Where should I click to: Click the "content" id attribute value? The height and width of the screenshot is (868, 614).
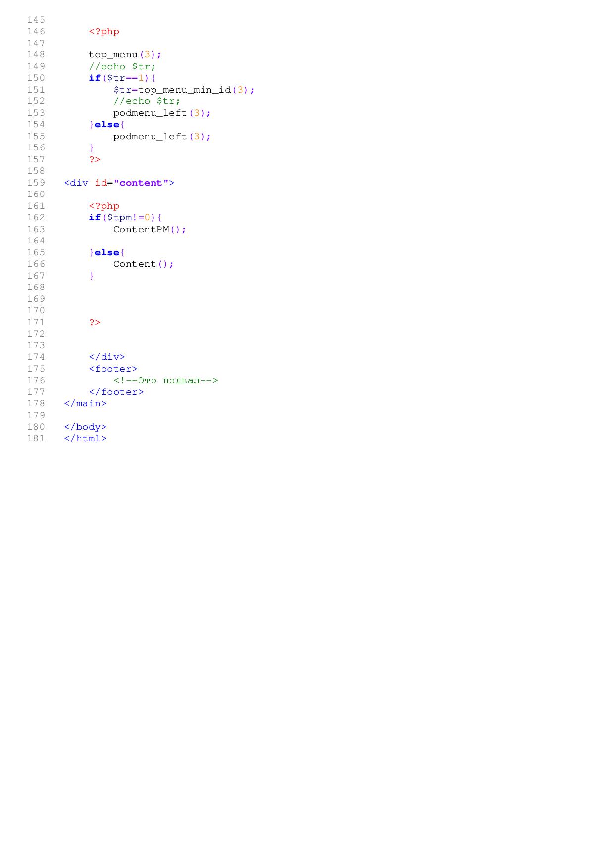pyautogui.click(x=141, y=183)
